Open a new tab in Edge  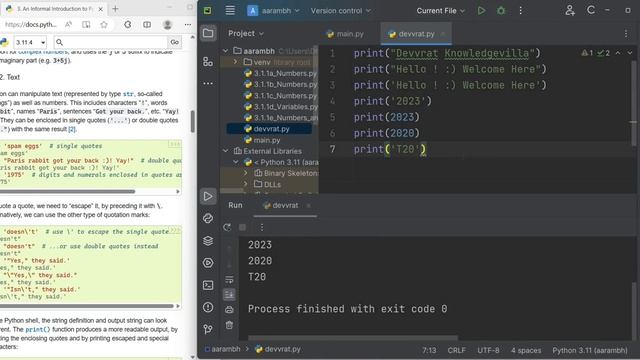(x=116, y=9)
